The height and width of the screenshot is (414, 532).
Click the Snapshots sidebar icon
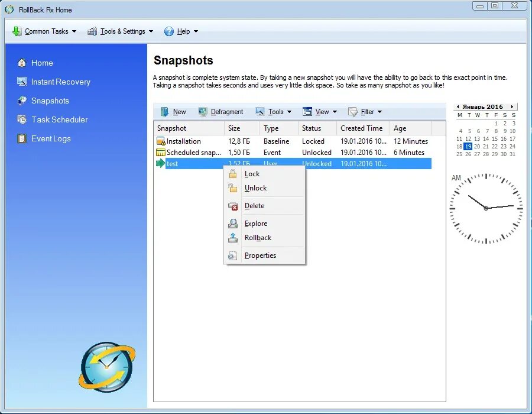[x=22, y=101]
